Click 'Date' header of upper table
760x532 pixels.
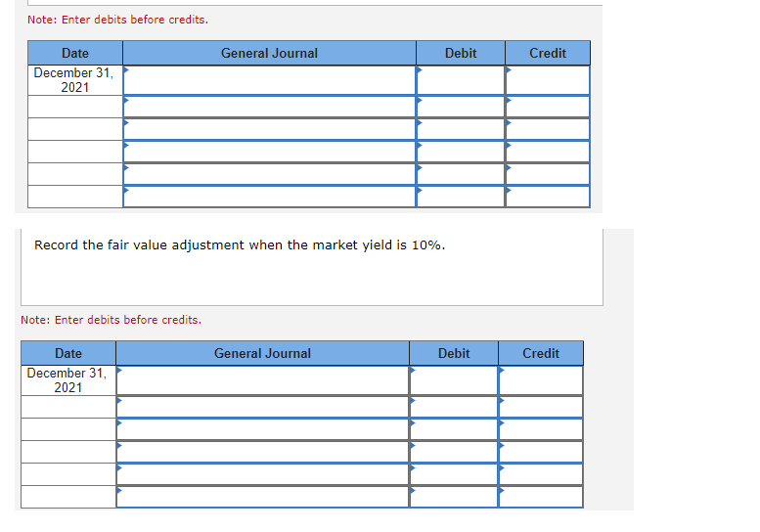[x=75, y=53]
